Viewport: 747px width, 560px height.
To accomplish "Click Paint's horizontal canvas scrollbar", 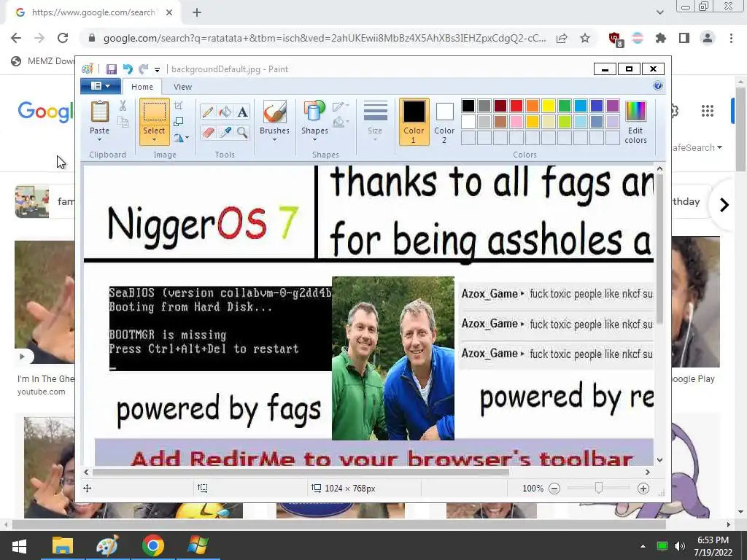I will tap(301, 472).
